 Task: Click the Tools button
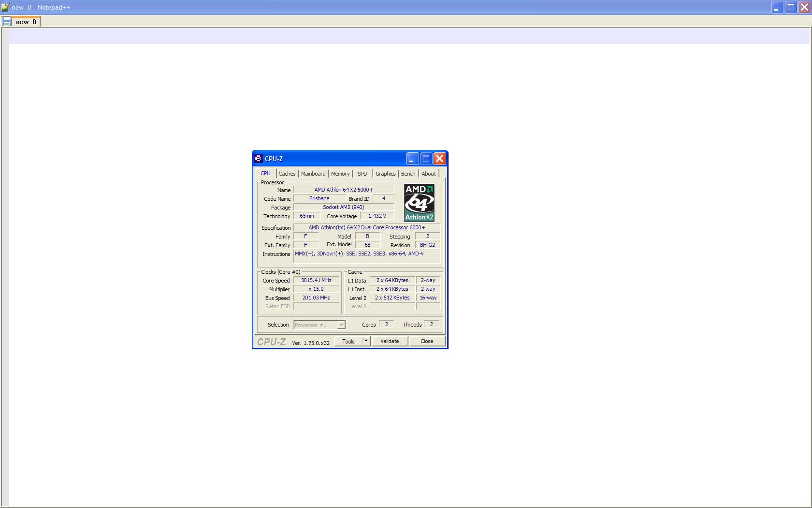point(348,341)
